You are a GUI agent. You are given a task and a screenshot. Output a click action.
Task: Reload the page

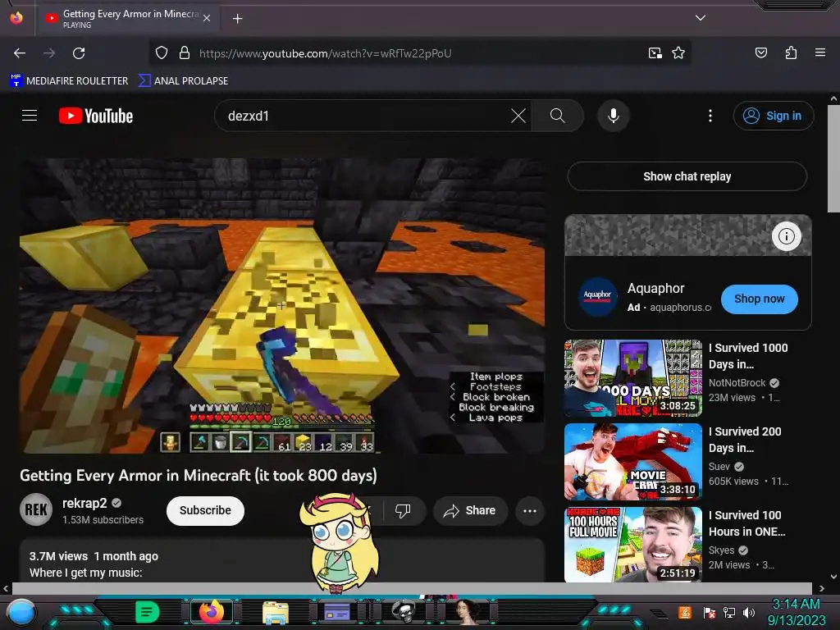click(79, 53)
